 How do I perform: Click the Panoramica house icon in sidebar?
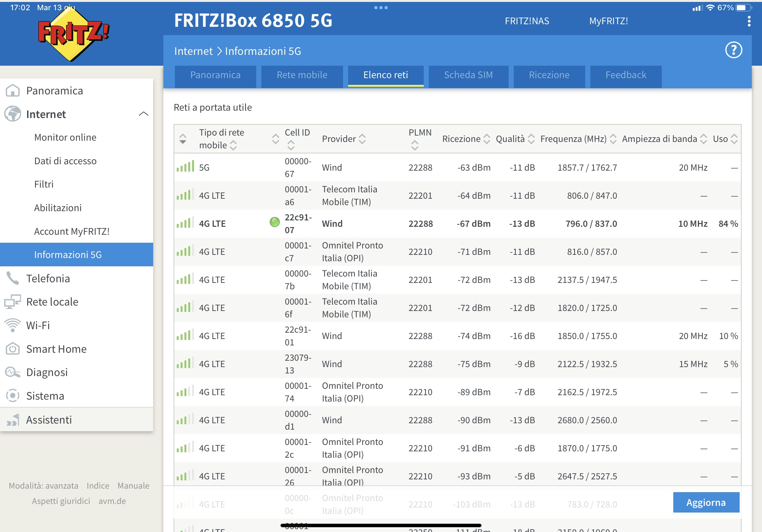(13, 91)
